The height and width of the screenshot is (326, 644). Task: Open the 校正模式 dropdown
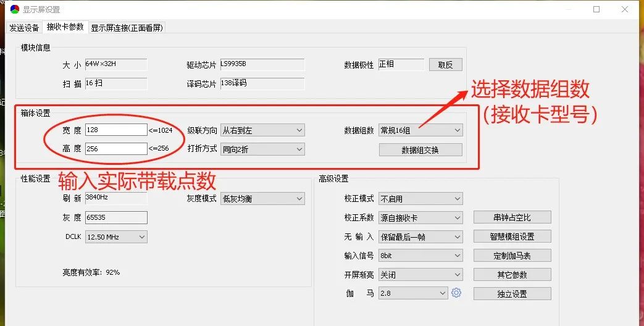tap(420, 198)
